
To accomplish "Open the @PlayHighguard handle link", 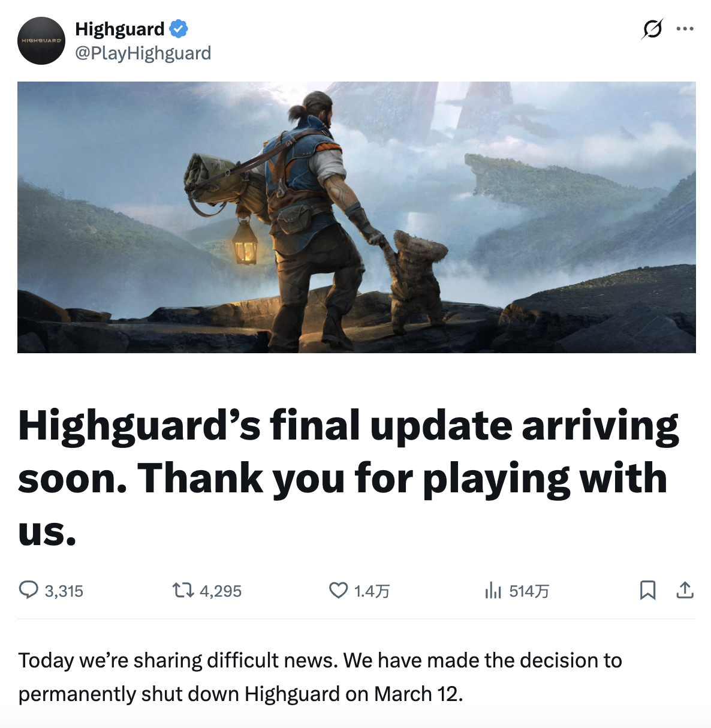I will (143, 53).
